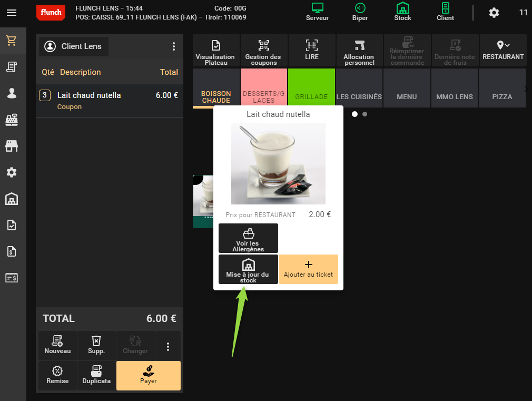The height and width of the screenshot is (401, 532).
Task: Expand the RESTAURANT location dropdown
Action: tap(503, 51)
